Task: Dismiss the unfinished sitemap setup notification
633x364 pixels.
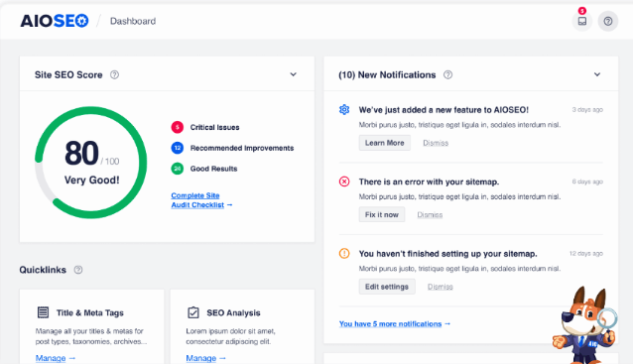Action: click(441, 287)
